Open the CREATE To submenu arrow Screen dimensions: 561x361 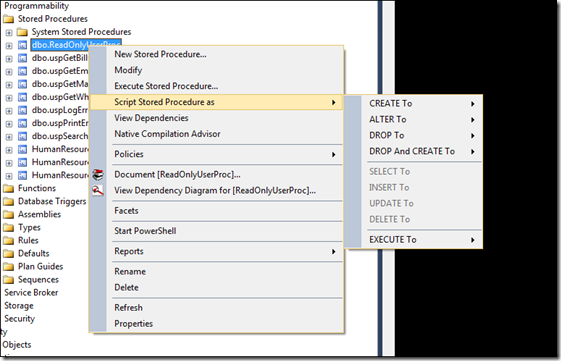473,104
